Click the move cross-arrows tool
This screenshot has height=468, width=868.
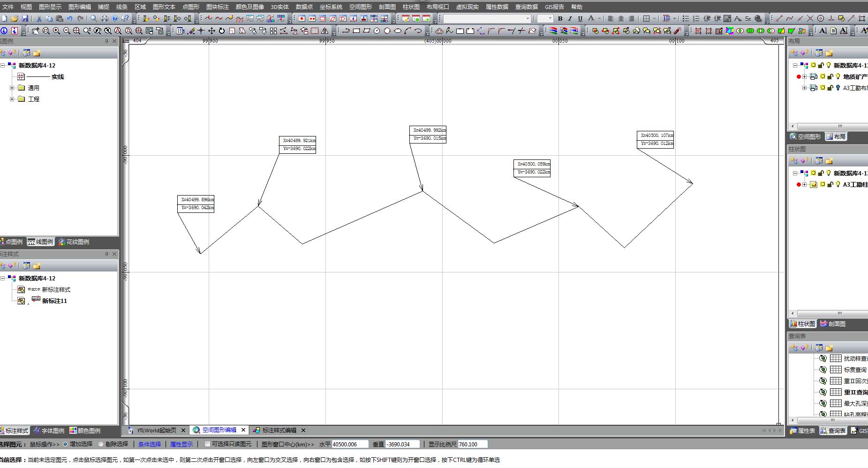point(211,30)
